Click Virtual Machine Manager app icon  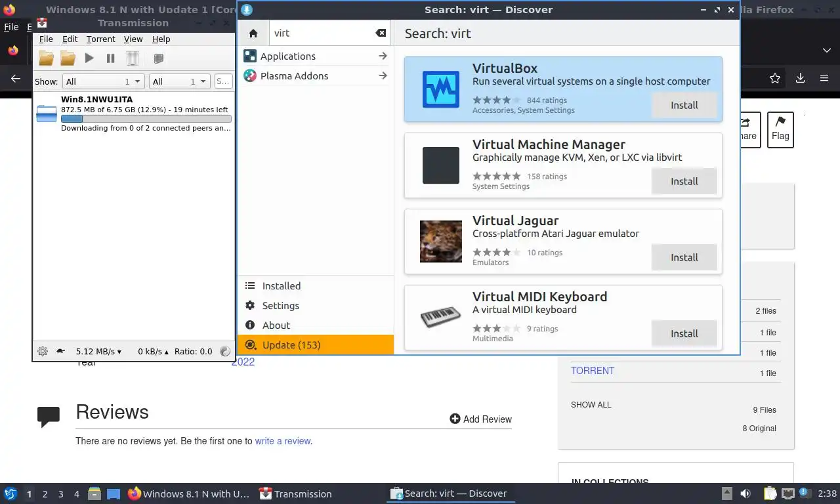pyautogui.click(x=441, y=165)
